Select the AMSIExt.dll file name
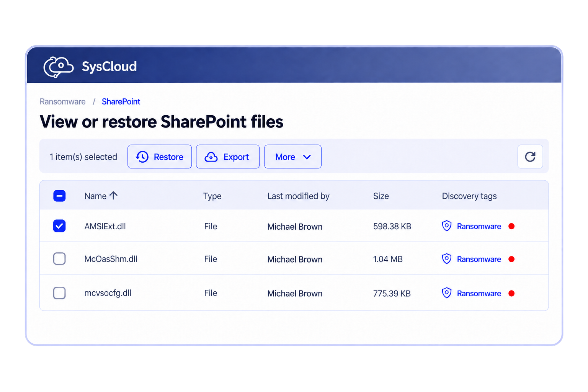This screenshot has width=588, height=392. click(105, 226)
